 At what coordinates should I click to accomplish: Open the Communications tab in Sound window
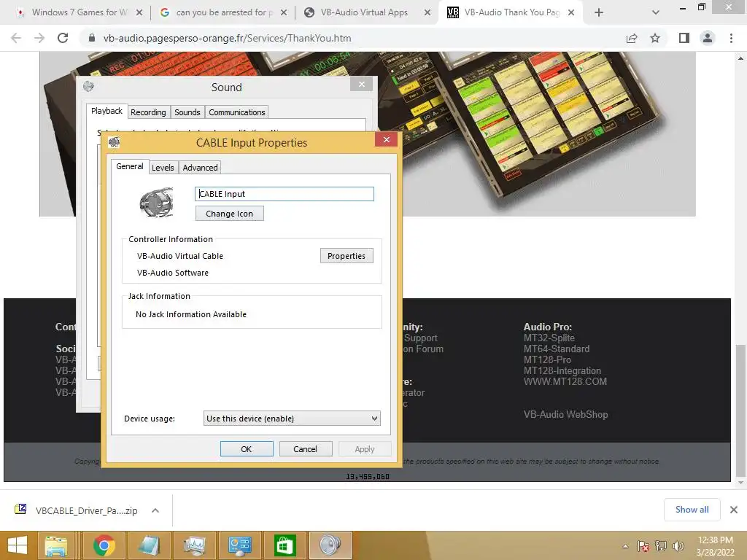[x=237, y=112]
